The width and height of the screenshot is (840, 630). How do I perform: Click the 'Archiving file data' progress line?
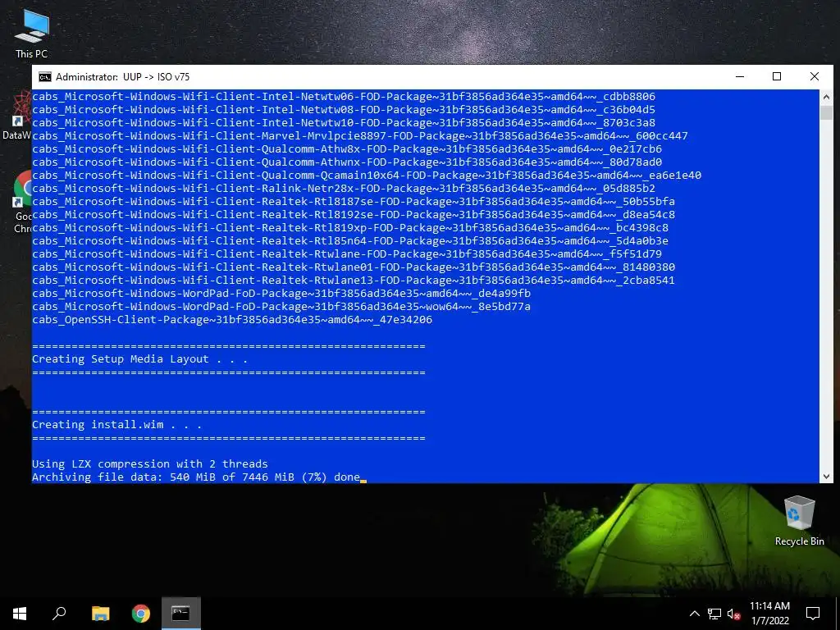[196, 477]
